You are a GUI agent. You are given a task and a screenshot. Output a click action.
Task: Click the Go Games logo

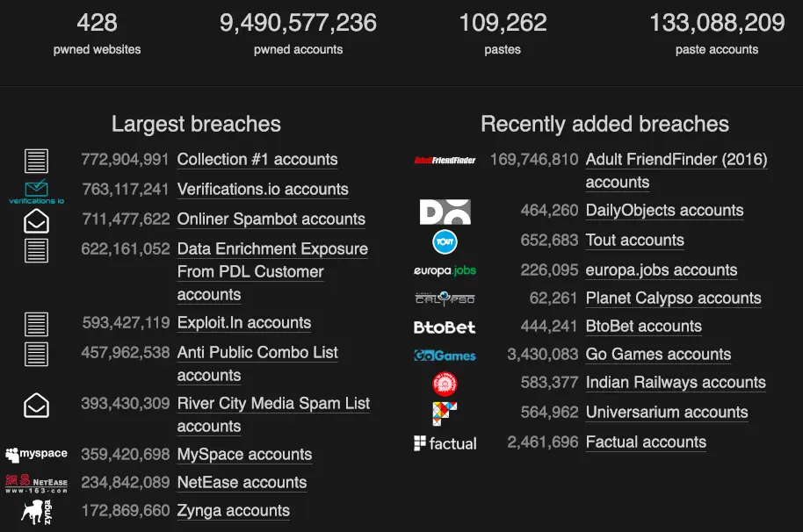pyautogui.click(x=445, y=355)
